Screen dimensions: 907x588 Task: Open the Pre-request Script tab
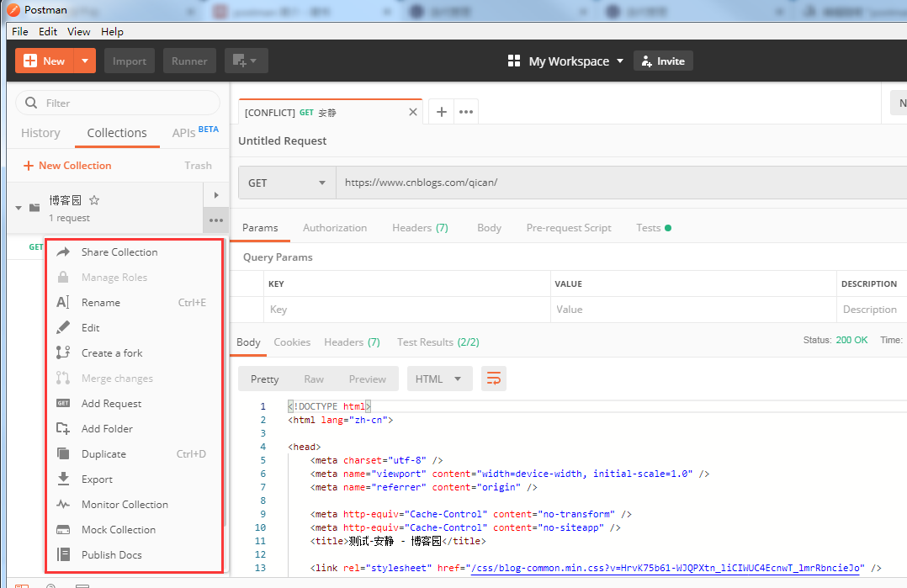coord(569,228)
